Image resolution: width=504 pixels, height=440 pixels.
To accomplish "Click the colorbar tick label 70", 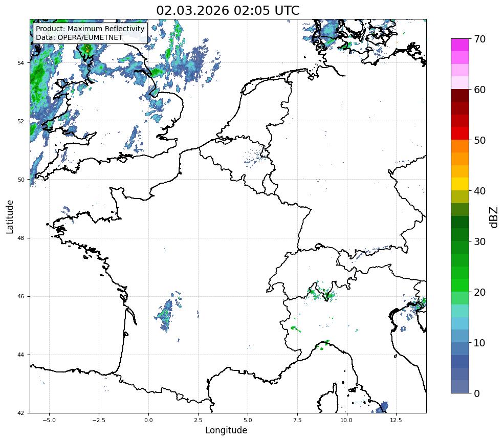I will (479, 39).
